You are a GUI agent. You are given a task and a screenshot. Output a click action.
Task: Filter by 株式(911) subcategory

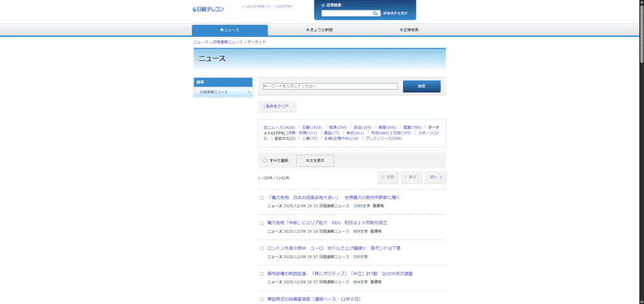pyautogui.click(x=355, y=133)
